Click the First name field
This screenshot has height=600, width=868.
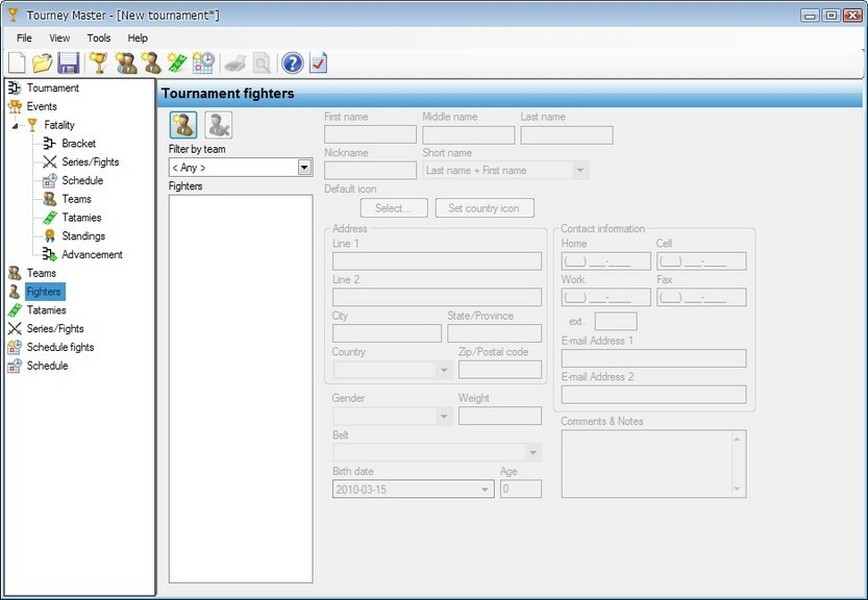[370, 135]
